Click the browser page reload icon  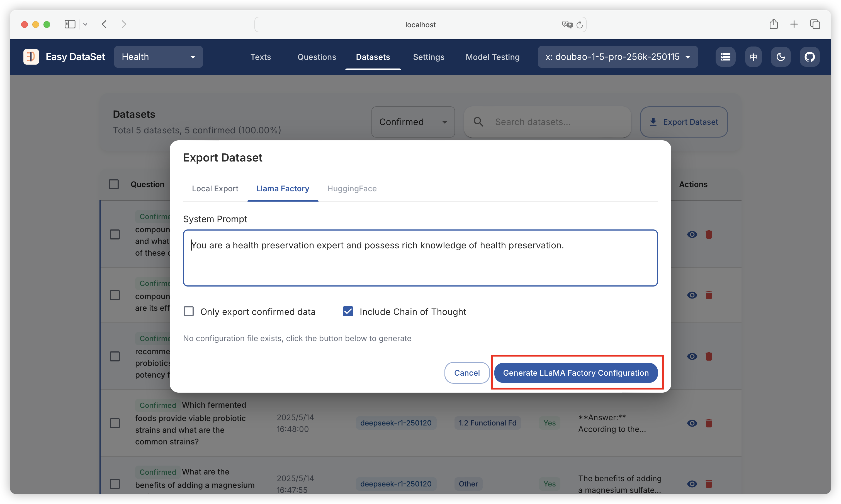point(580,25)
